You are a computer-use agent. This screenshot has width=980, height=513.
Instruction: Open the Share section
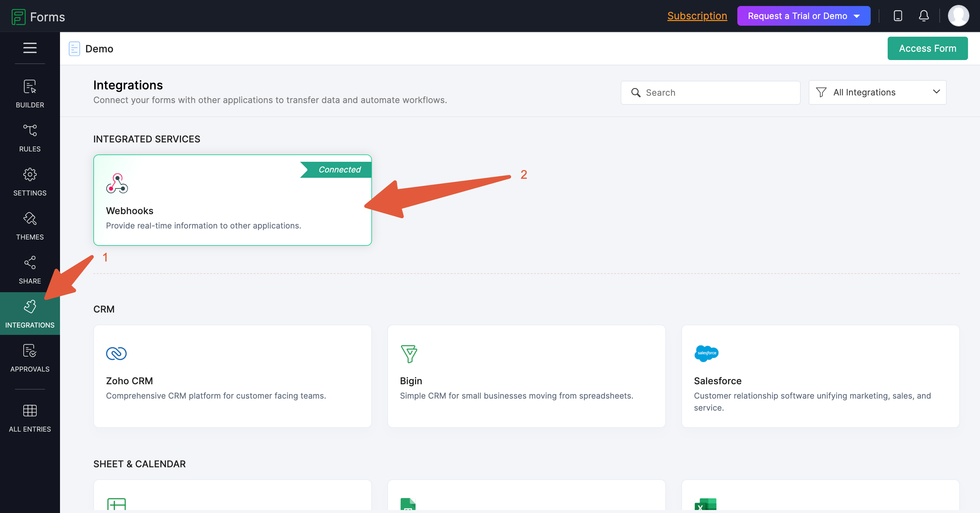[x=30, y=270]
